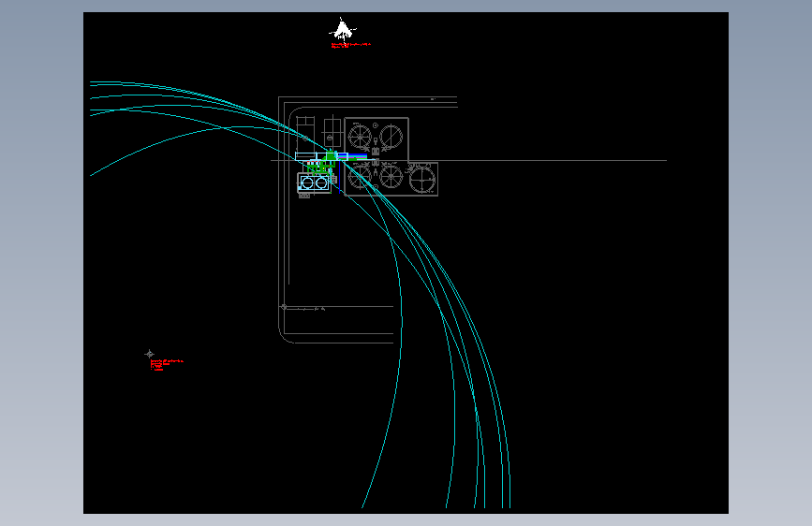Click the solid green block at the pipe junction
This screenshot has width=812, height=526.
[x=331, y=155]
